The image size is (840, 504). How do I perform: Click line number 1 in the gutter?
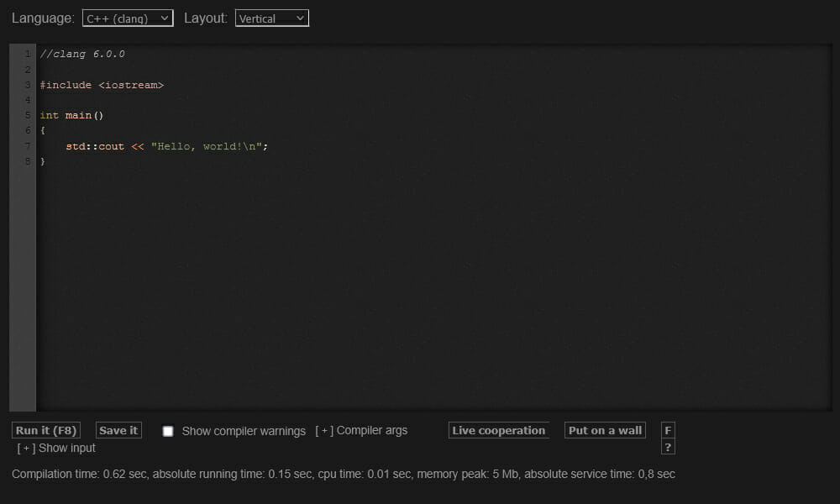(x=28, y=54)
